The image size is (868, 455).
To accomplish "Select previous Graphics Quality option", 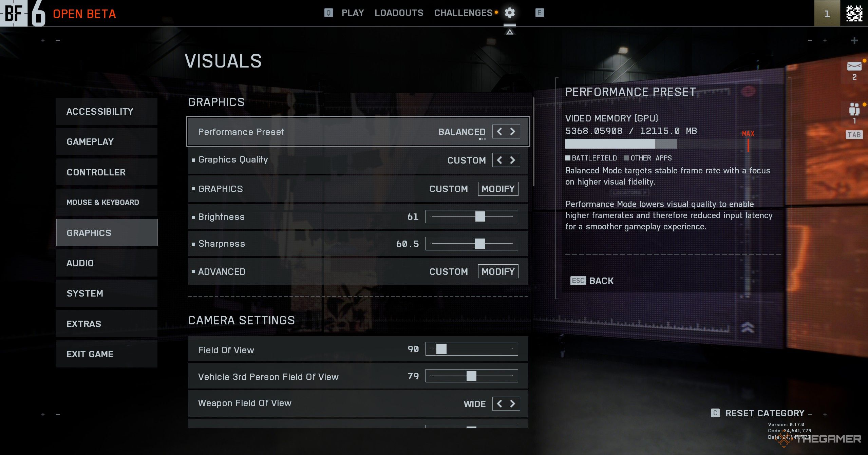I will pyautogui.click(x=499, y=160).
